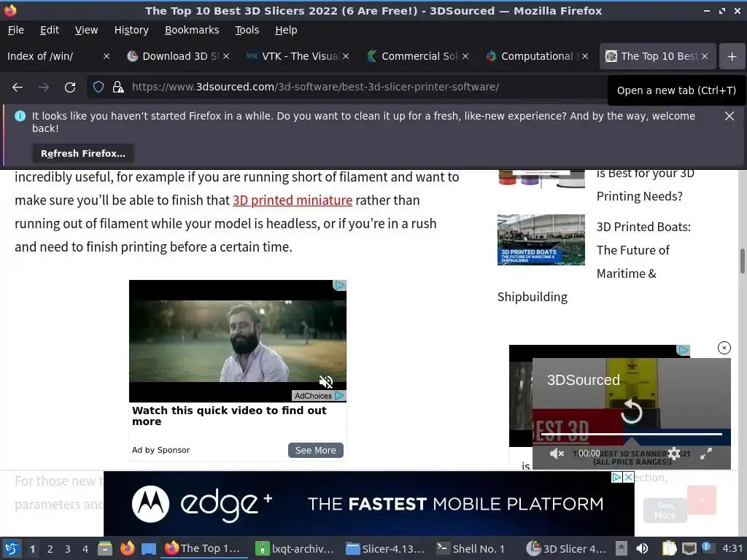
Task: Open the Edit menu
Action: pos(50,30)
